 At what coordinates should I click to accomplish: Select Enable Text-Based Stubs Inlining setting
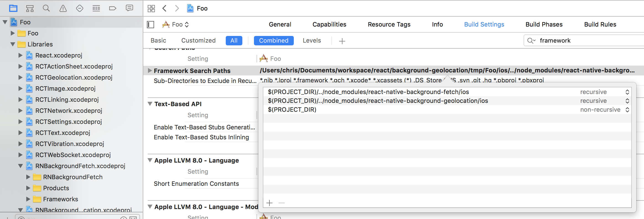coord(201,137)
